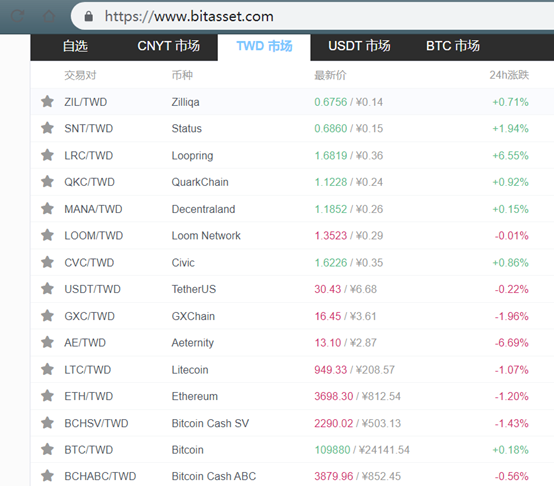Image resolution: width=554 pixels, height=486 pixels.
Task: Select the BTC 市场 tab
Action: tap(453, 46)
